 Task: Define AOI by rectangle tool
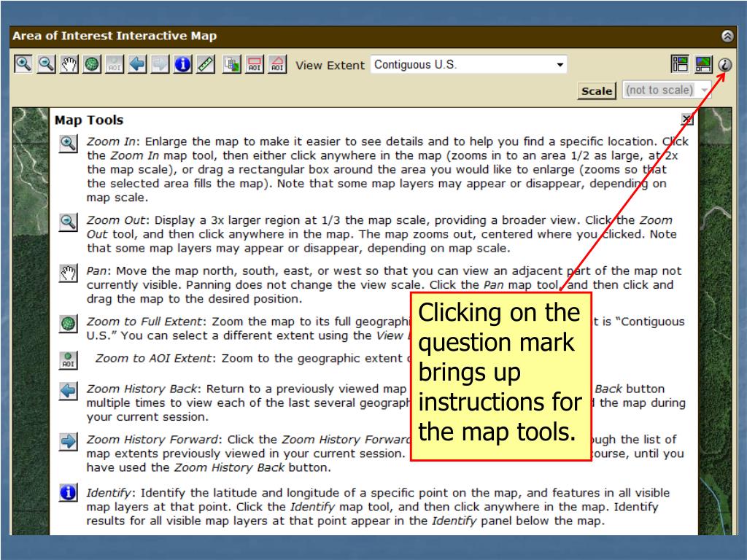255,64
